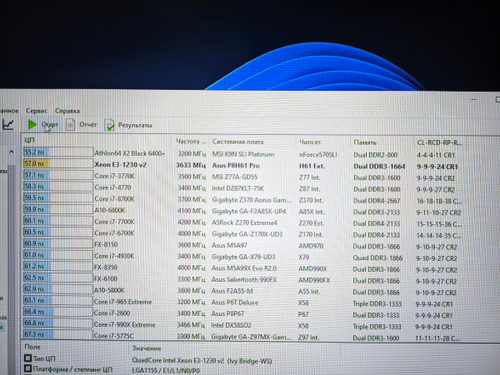This screenshot has width=500, height=375.
Task: Open the graph chart toolbar icon
Action: pyautogui.click(x=8, y=124)
